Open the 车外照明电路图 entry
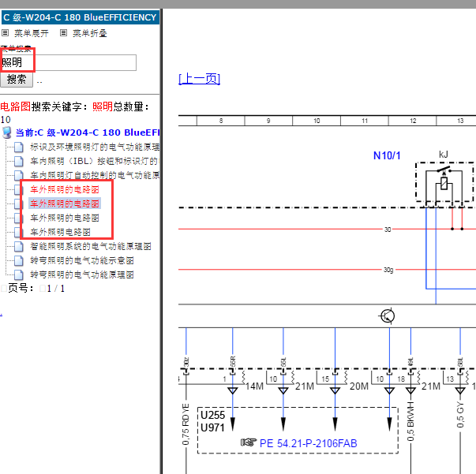The height and width of the screenshot is (474, 476). 60,232
